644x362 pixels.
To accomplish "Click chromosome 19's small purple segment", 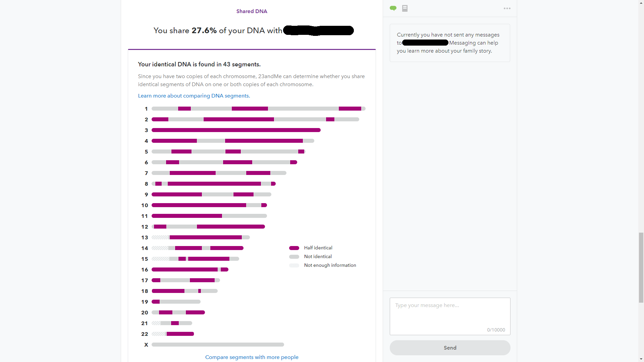I will 156,302.
